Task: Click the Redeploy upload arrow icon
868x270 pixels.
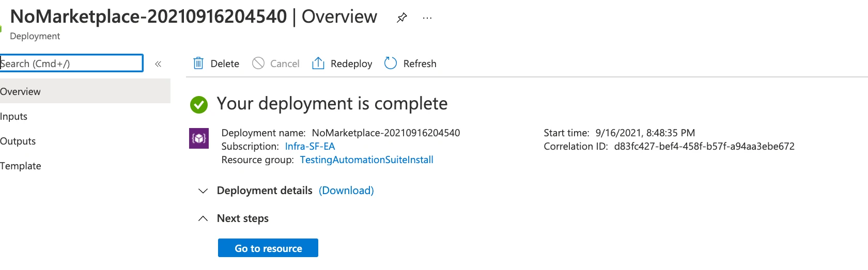Action: pyautogui.click(x=318, y=63)
